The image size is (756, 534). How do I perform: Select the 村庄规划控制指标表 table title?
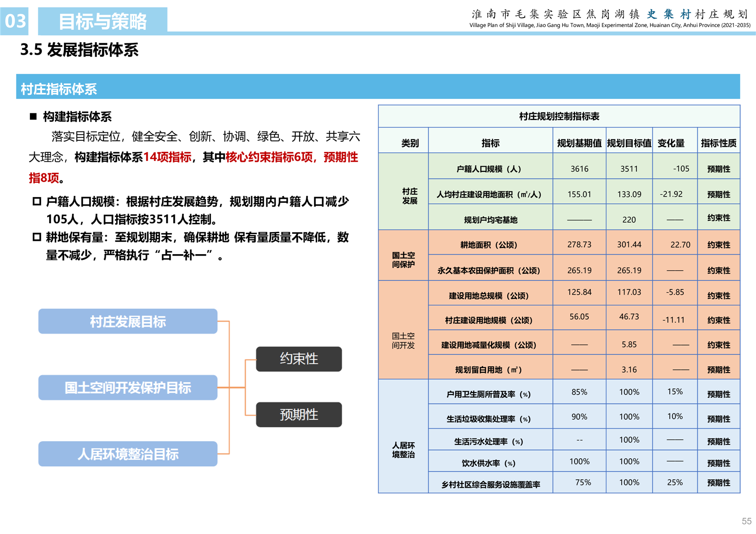pyautogui.click(x=559, y=116)
